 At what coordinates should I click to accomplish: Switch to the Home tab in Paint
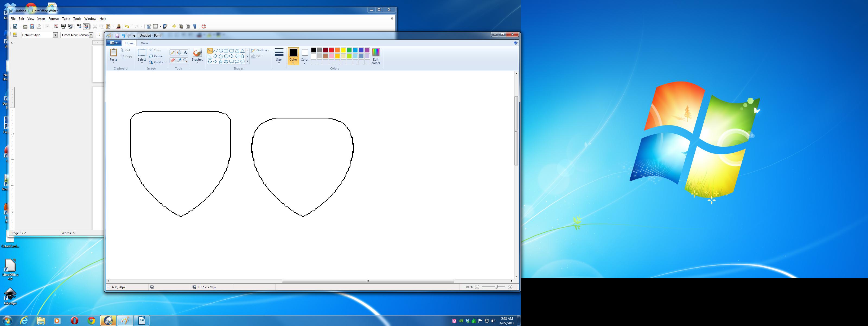[x=129, y=43]
